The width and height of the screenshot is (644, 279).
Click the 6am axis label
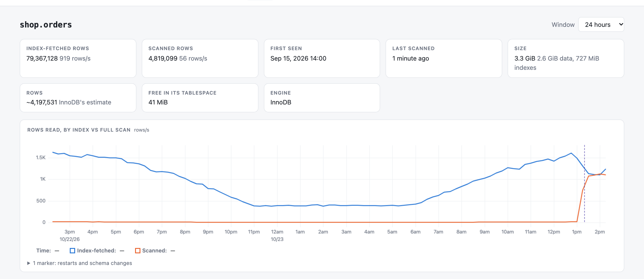[x=415, y=232]
